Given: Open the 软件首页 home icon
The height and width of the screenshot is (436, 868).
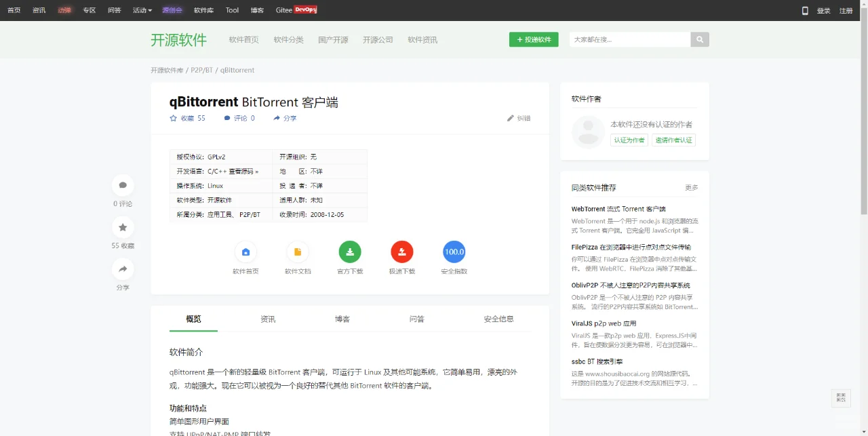Looking at the screenshot, I should [245, 252].
